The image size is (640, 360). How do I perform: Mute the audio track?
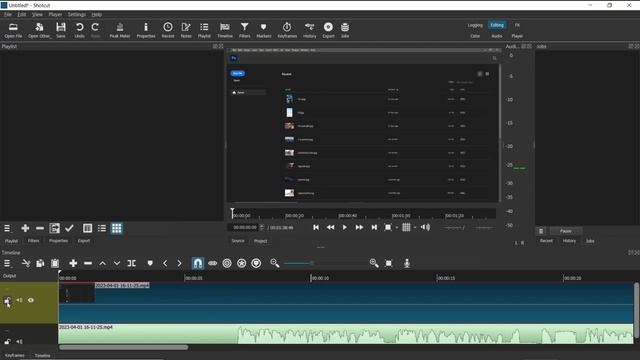19,341
